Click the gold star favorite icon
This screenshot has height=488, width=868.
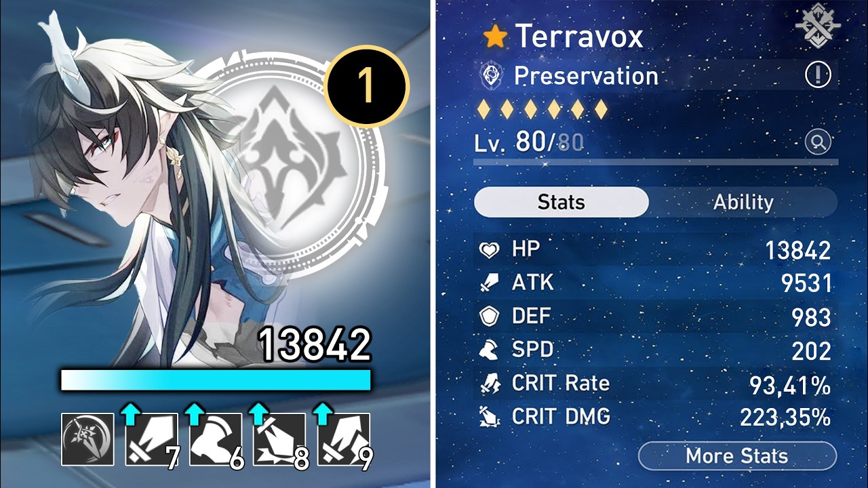pos(495,37)
